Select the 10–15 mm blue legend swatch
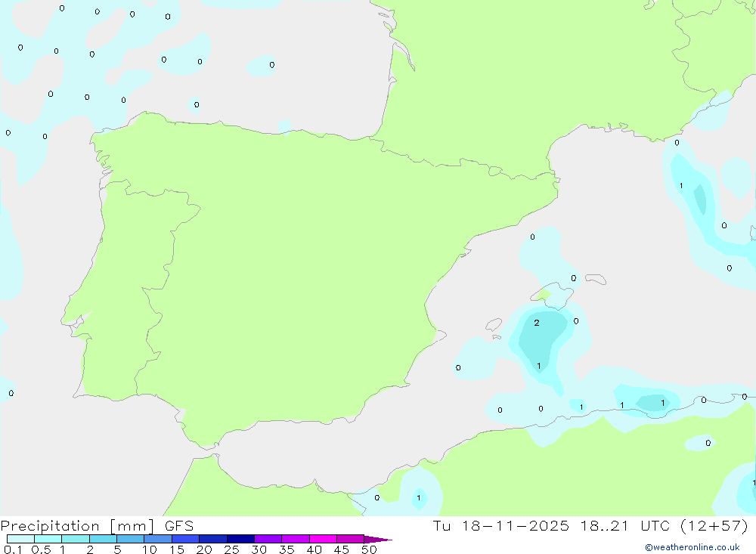This screenshot has height=554, width=756. click(158, 539)
